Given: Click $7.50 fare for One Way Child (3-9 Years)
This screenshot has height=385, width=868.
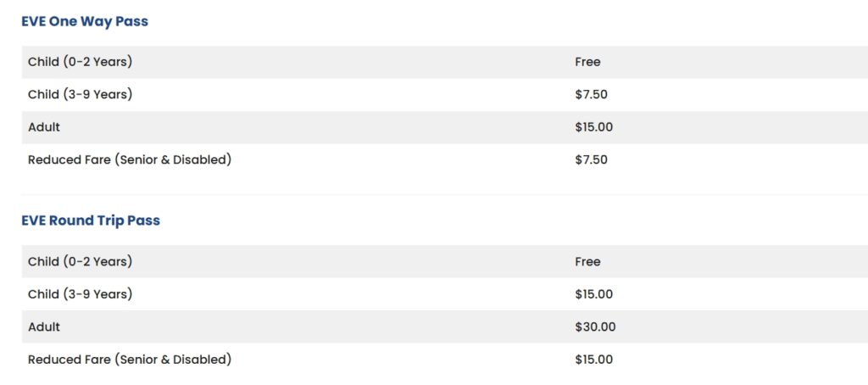Looking at the screenshot, I should pyautogui.click(x=591, y=94).
